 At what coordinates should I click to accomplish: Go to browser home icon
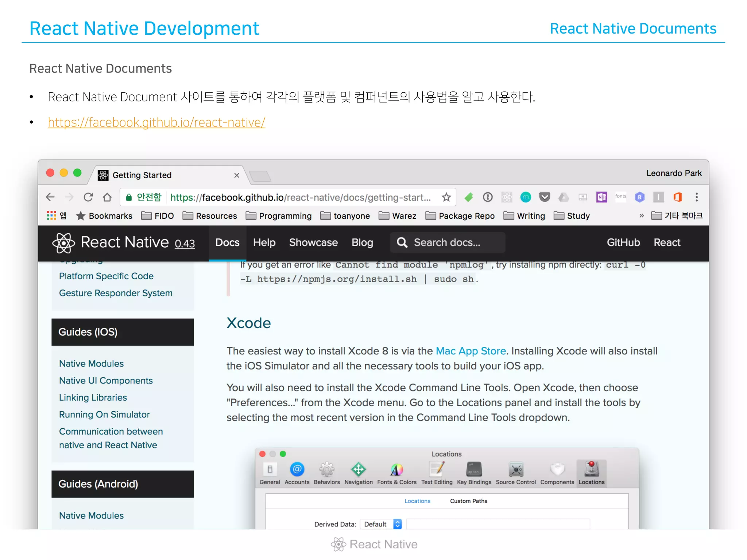click(x=107, y=197)
